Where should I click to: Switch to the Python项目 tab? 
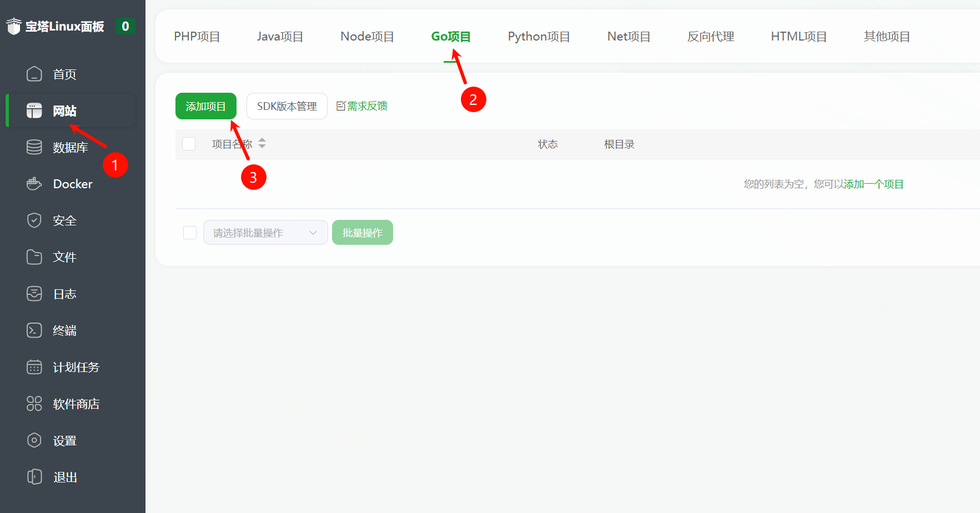coord(539,37)
